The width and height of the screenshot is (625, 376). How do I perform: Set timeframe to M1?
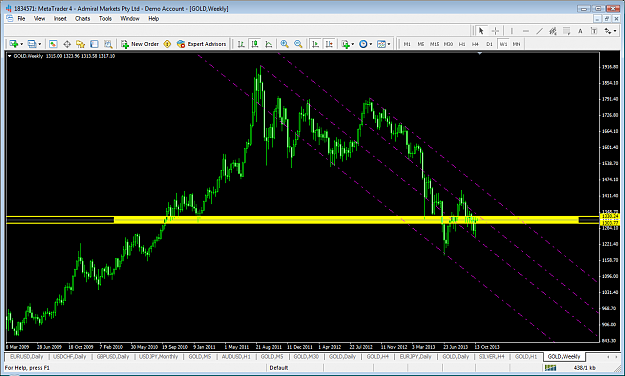407,44
